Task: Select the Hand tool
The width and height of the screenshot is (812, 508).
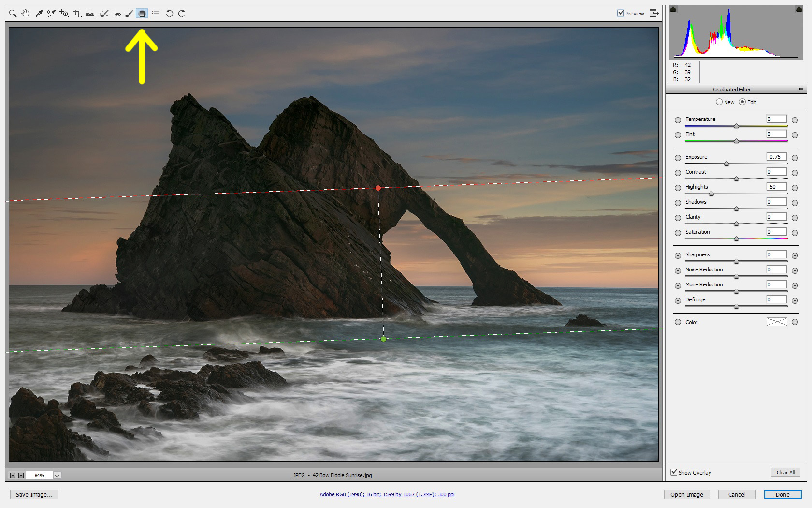Action: [x=26, y=14]
